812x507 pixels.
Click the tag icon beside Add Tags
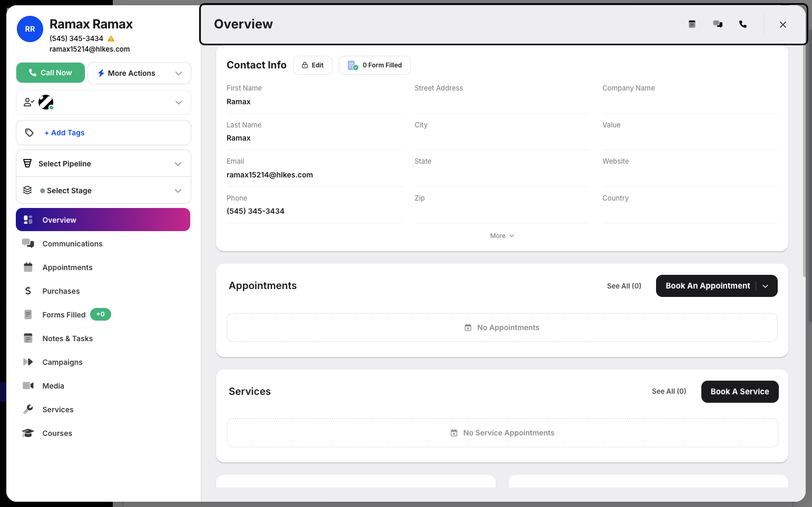tap(30, 133)
